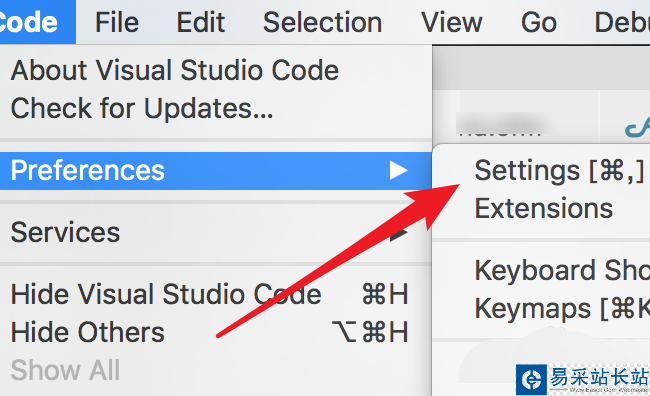Image resolution: width=650 pixels, height=396 pixels.
Task: Open the Debug menu
Action: (x=622, y=22)
